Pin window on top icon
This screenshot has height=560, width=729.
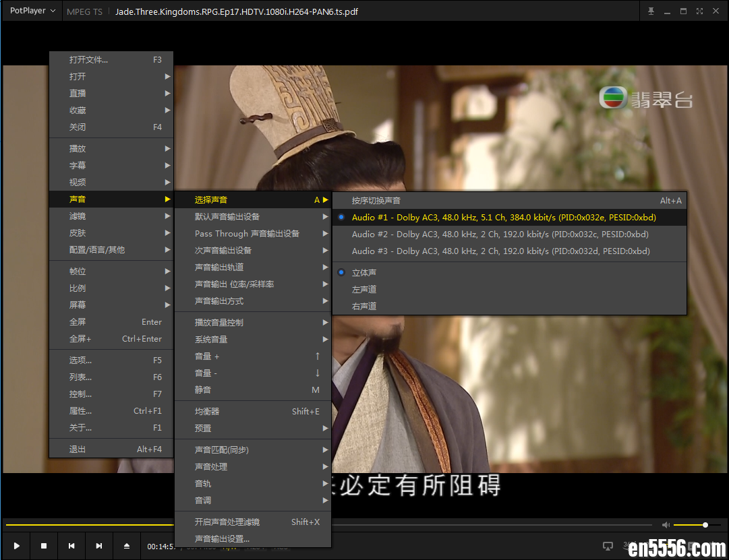point(651,11)
